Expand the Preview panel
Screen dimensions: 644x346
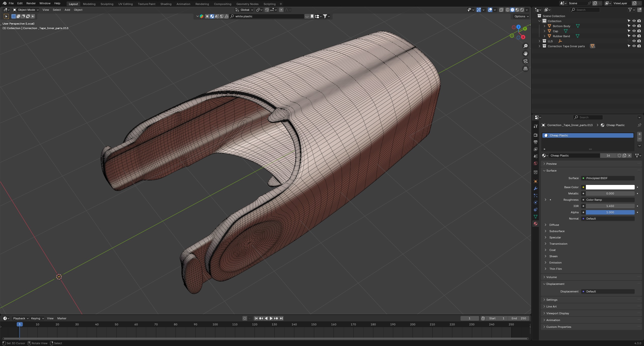551,164
